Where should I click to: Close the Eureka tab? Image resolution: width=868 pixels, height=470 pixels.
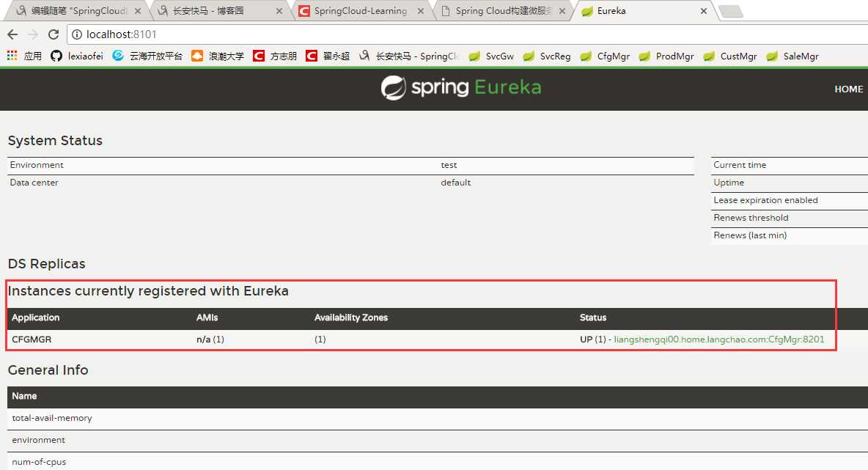pos(704,11)
